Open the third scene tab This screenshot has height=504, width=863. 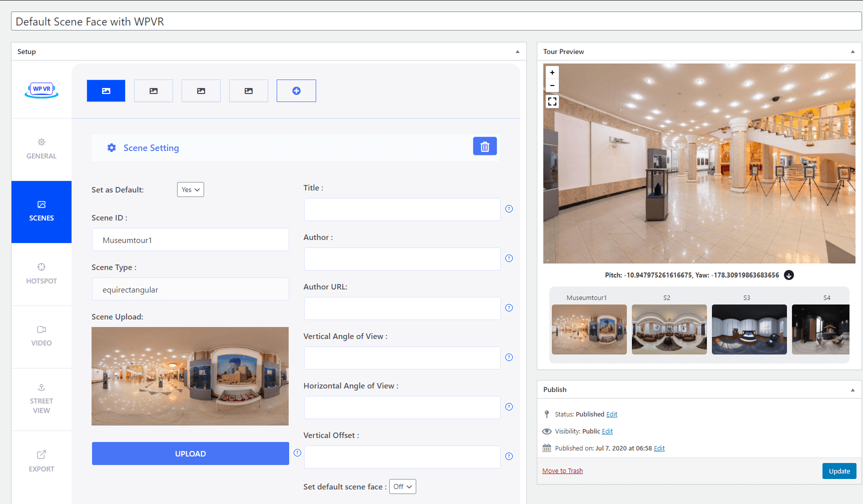pyautogui.click(x=201, y=91)
